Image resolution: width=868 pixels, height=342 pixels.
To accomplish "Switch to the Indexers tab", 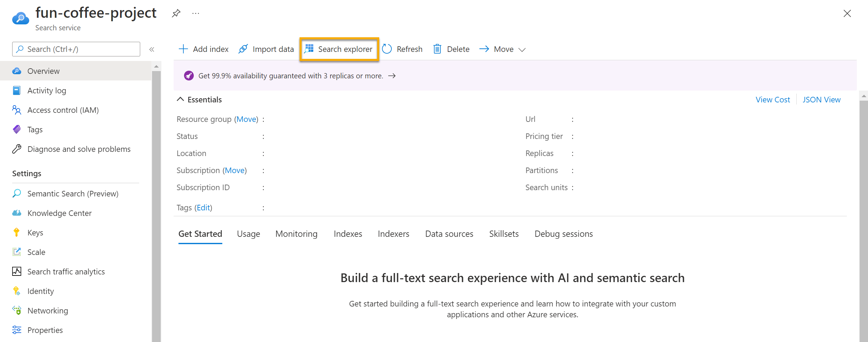I will [x=393, y=234].
